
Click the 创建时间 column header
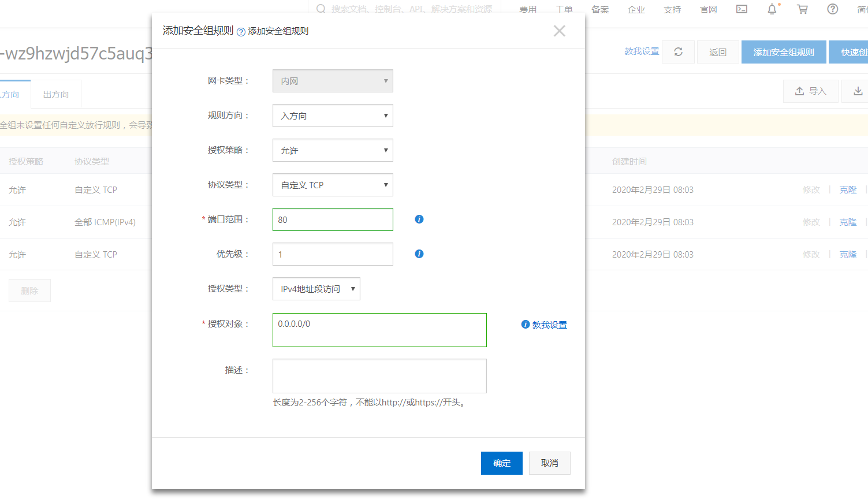click(629, 162)
